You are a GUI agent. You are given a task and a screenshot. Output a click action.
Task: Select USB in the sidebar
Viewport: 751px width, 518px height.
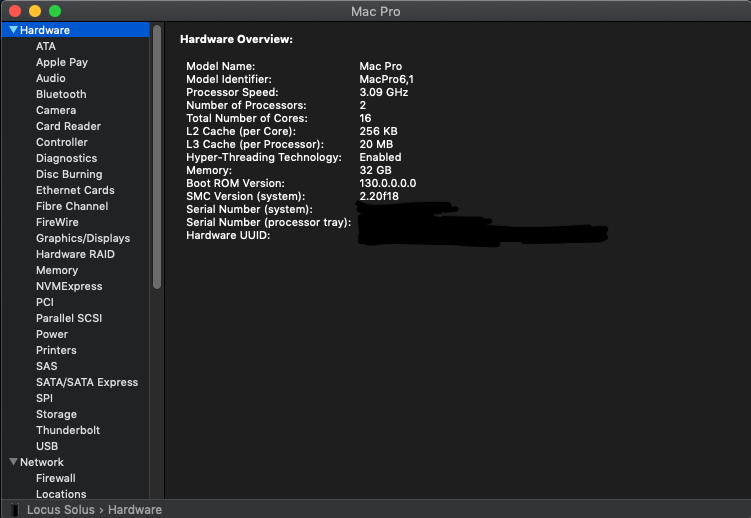(47, 446)
